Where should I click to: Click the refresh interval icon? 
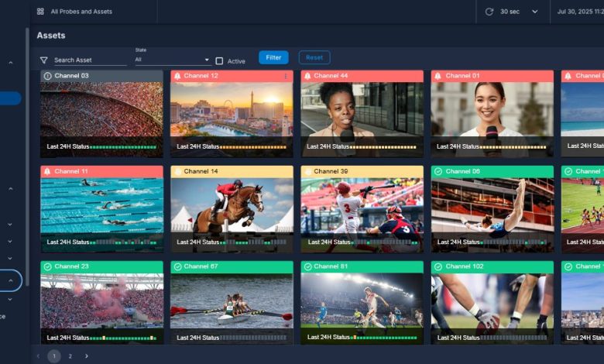coord(489,12)
